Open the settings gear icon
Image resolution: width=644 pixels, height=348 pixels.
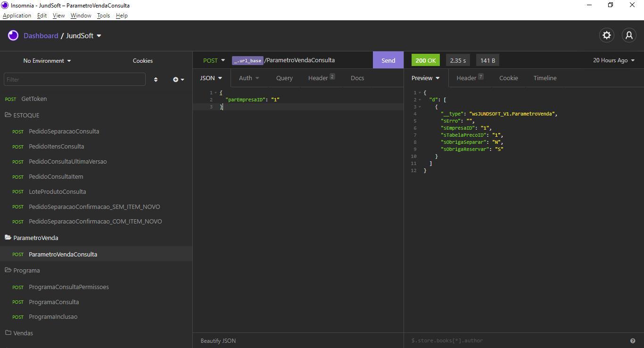[607, 35]
